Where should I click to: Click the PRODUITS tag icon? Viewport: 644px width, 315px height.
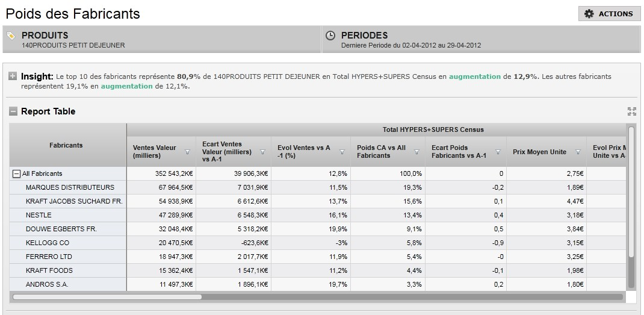coord(11,36)
